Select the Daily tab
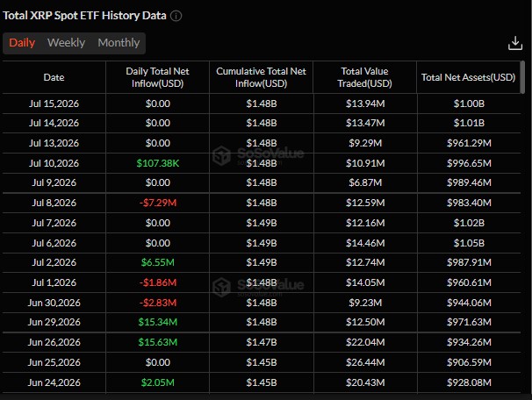The height and width of the screenshot is (400, 532). click(22, 43)
